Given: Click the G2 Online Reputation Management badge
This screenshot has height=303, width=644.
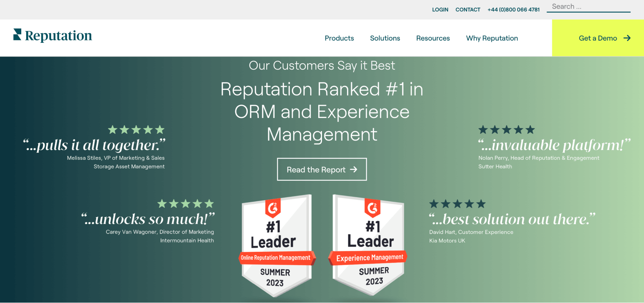Looking at the screenshot, I should 277,245.
